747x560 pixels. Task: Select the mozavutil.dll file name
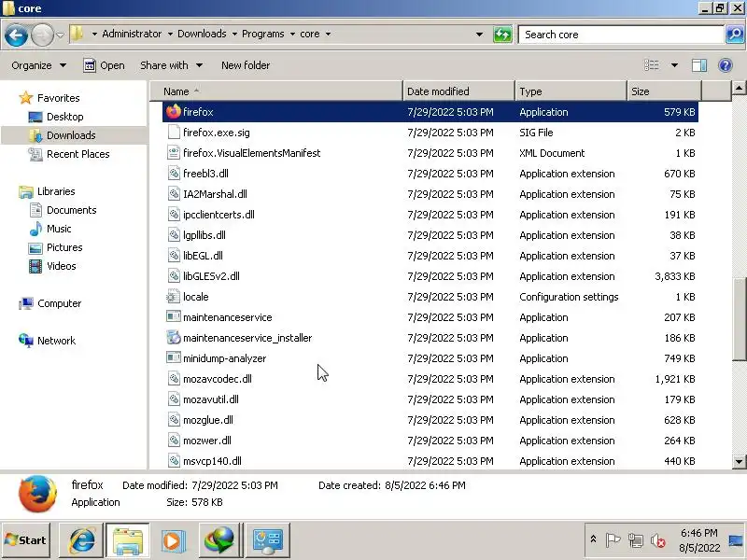pyautogui.click(x=211, y=399)
